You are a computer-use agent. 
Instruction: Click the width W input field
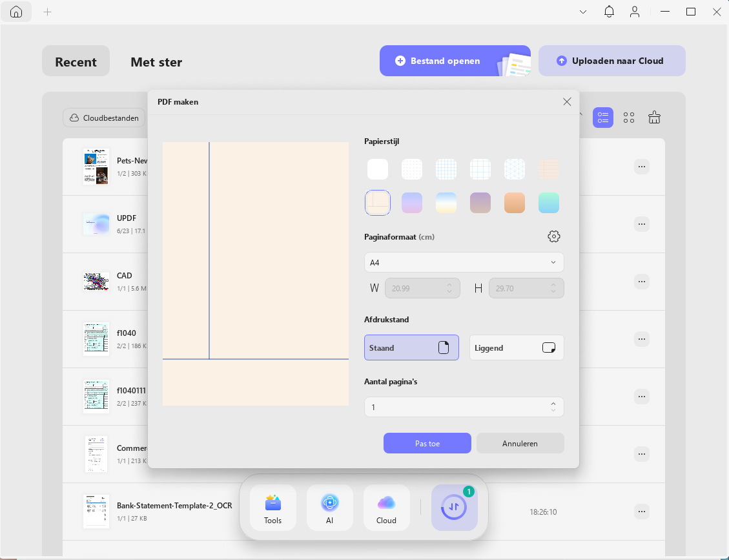pyautogui.click(x=422, y=288)
